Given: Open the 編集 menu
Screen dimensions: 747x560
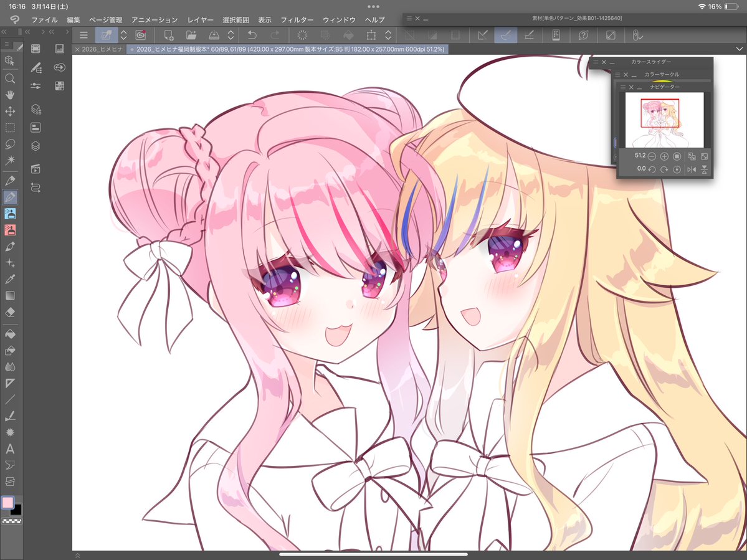Looking at the screenshot, I should [74, 20].
